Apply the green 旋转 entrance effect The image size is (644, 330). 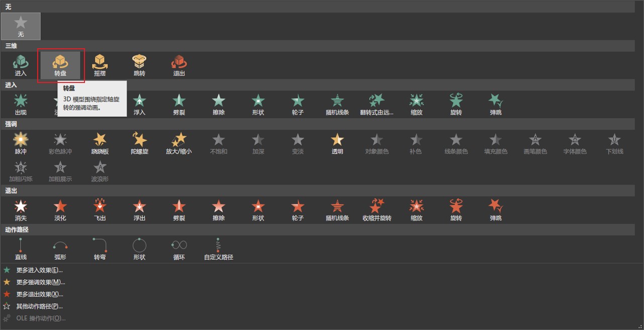point(456,104)
